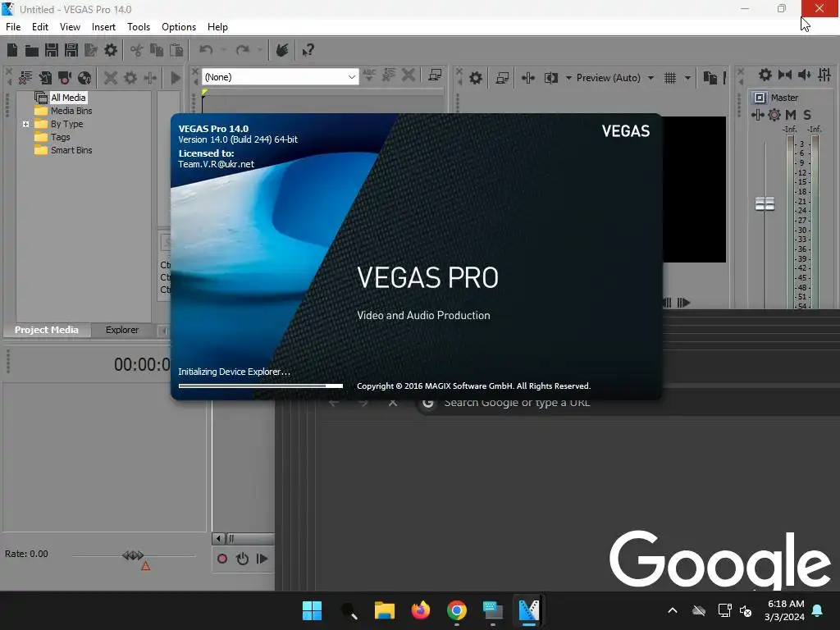The image size is (840, 630).
Task: Open Audio Properties gear in Master Bus
Action: pyautogui.click(x=765, y=75)
